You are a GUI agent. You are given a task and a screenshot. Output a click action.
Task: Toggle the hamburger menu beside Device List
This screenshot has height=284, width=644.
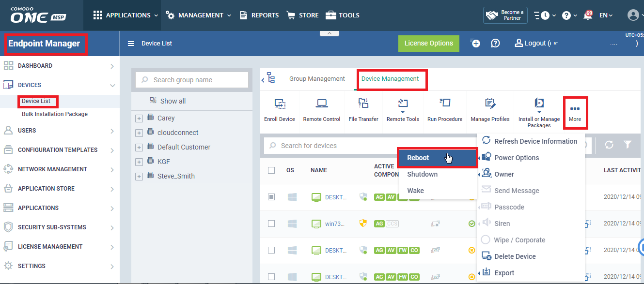point(130,44)
